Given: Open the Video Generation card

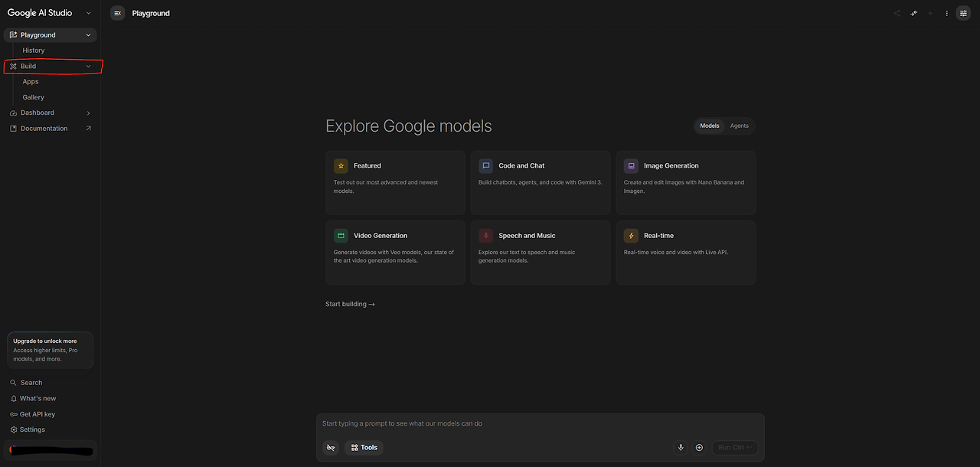Looking at the screenshot, I should coord(395,253).
